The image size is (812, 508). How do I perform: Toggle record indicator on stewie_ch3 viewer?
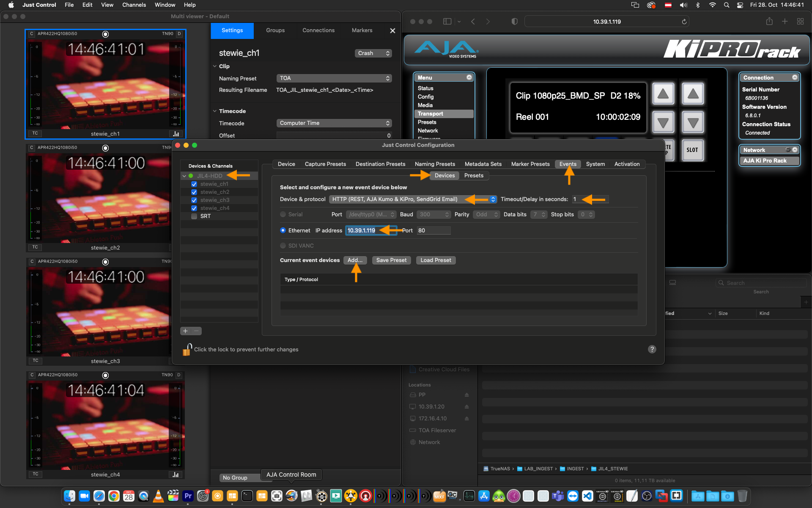pos(106,262)
